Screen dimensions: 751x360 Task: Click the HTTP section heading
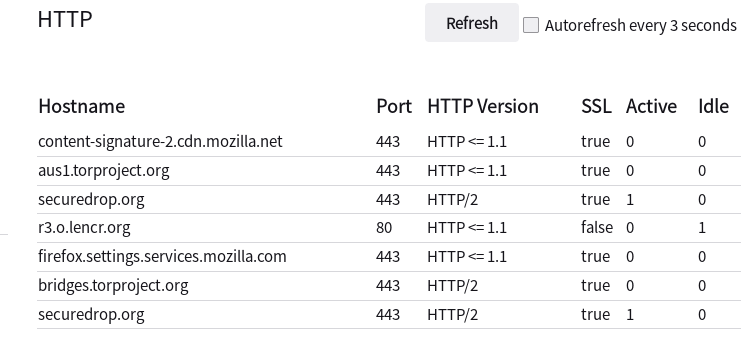tap(65, 20)
